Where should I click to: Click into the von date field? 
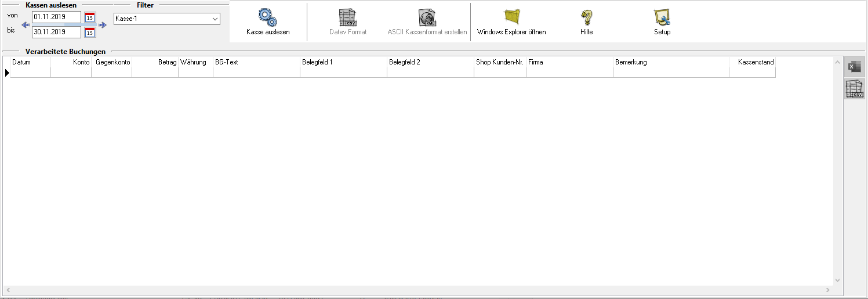[x=56, y=17]
